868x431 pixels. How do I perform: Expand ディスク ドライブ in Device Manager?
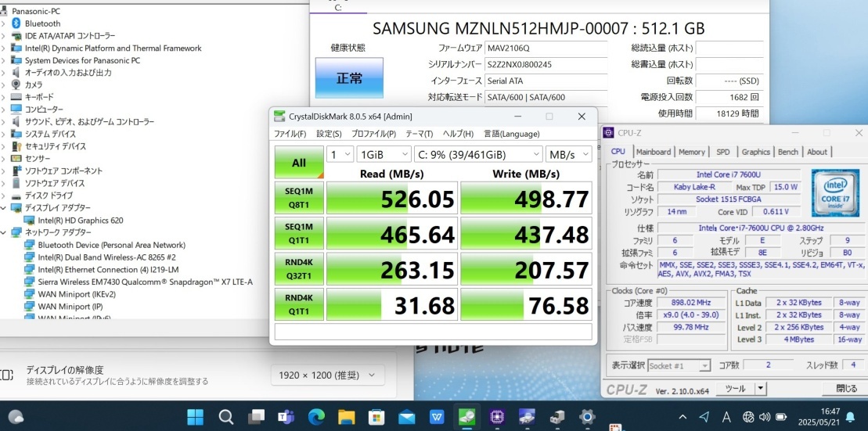5,196
